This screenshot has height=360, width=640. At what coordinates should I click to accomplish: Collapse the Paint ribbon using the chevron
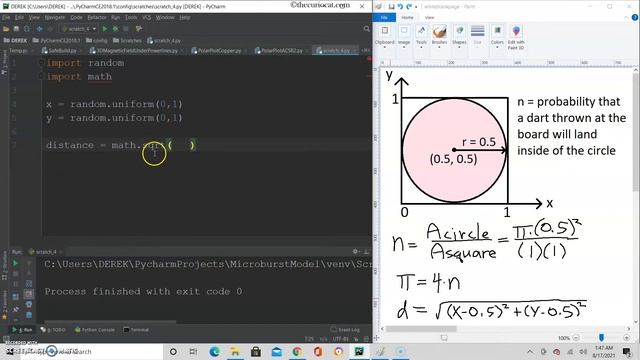click(627, 18)
